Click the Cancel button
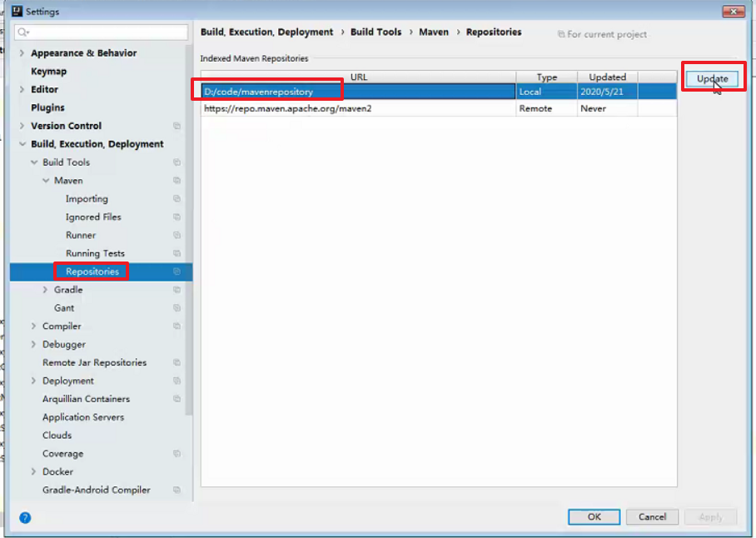 tap(652, 517)
